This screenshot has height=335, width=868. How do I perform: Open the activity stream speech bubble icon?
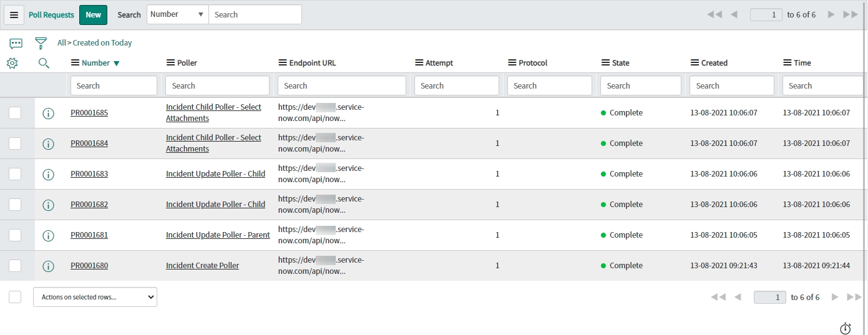point(16,43)
